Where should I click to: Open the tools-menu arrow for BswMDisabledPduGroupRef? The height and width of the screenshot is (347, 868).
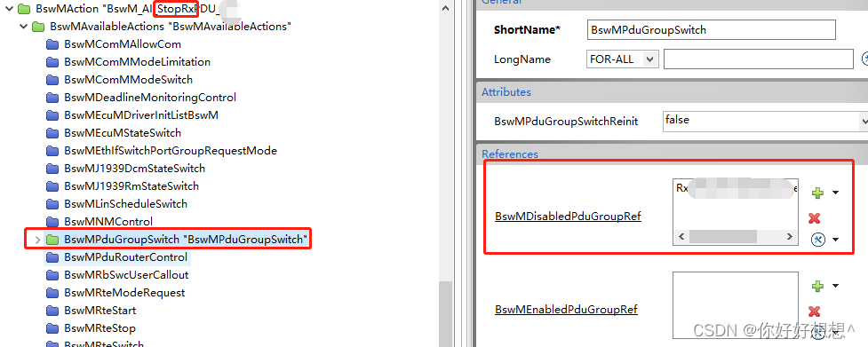(x=835, y=240)
